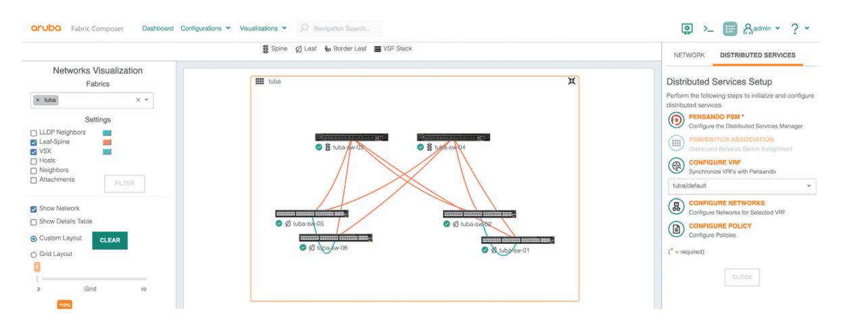This screenshot has height=327, width=868.
Task: Click the admin user profile icon
Action: pyautogui.click(x=748, y=28)
